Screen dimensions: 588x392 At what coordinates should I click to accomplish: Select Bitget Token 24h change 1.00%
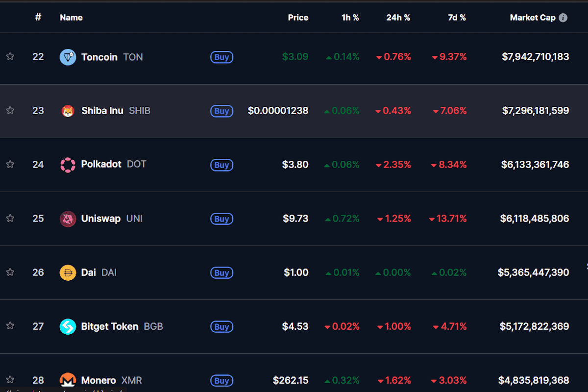pyautogui.click(x=394, y=326)
